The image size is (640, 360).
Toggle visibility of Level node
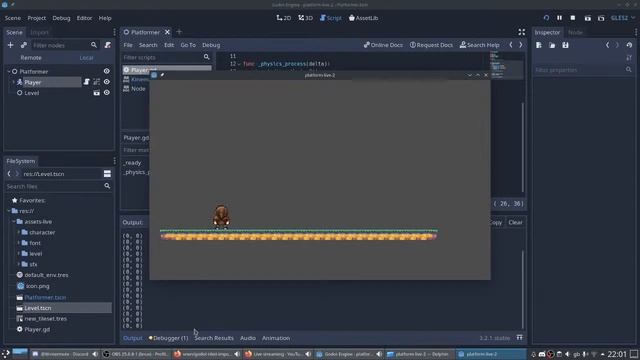pyautogui.click(x=107, y=93)
